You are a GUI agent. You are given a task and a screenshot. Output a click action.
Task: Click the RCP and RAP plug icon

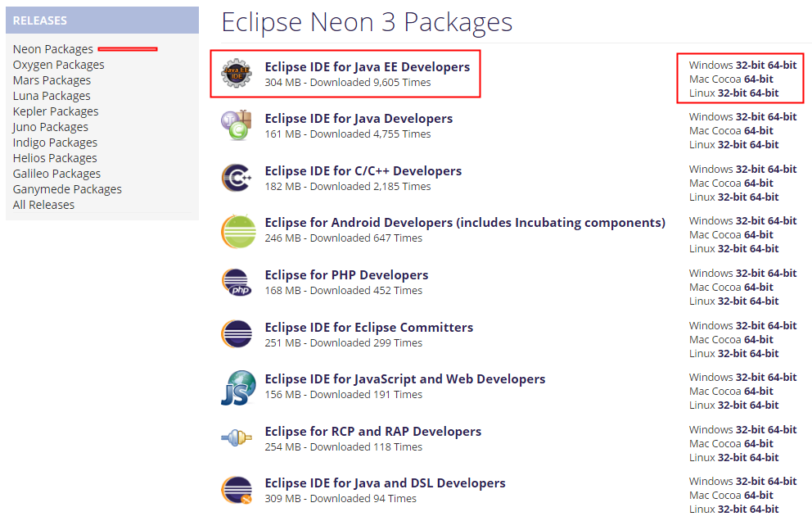point(237,438)
